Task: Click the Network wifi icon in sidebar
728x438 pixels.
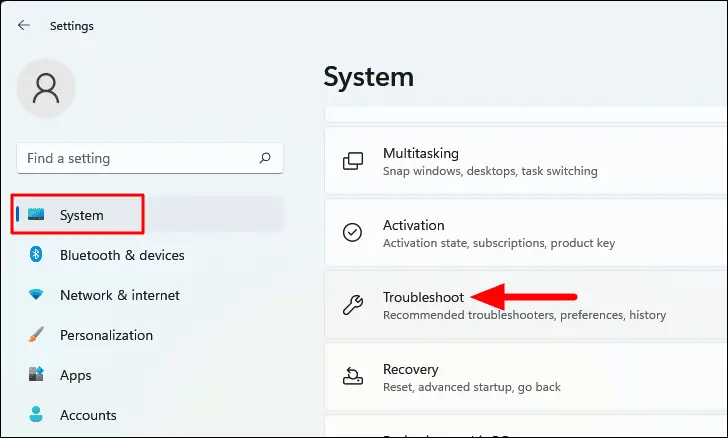Action: coord(36,294)
